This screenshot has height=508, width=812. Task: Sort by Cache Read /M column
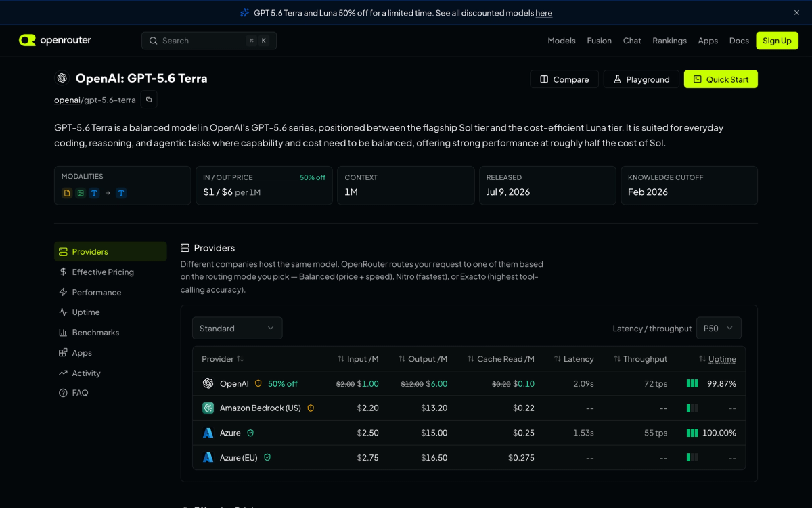tap(501, 359)
